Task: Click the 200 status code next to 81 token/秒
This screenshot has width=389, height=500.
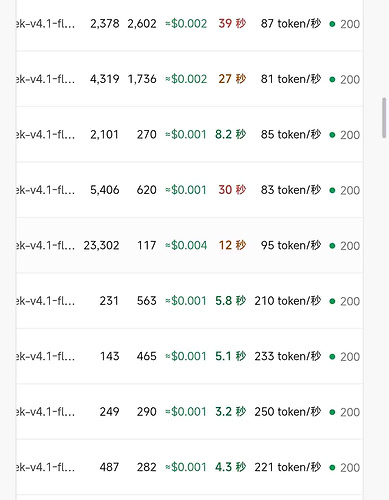Action: pos(350,79)
